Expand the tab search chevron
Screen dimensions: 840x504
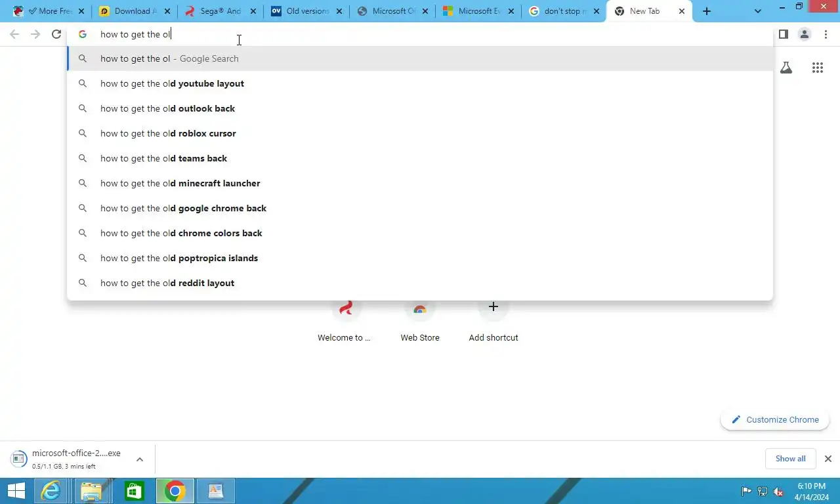click(758, 11)
